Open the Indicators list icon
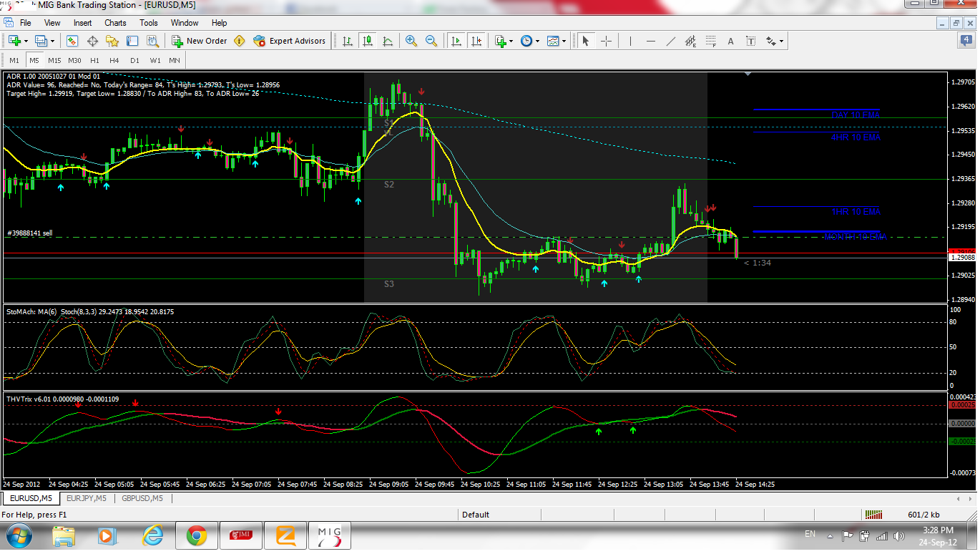Image resolution: width=980 pixels, height=554 pixels. (500, 41)
